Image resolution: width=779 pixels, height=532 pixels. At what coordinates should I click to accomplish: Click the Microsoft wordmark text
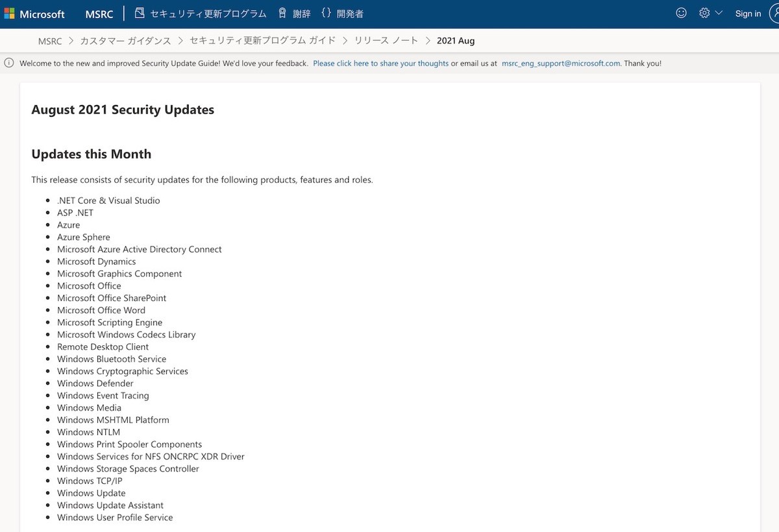click(x=42, y=14)
